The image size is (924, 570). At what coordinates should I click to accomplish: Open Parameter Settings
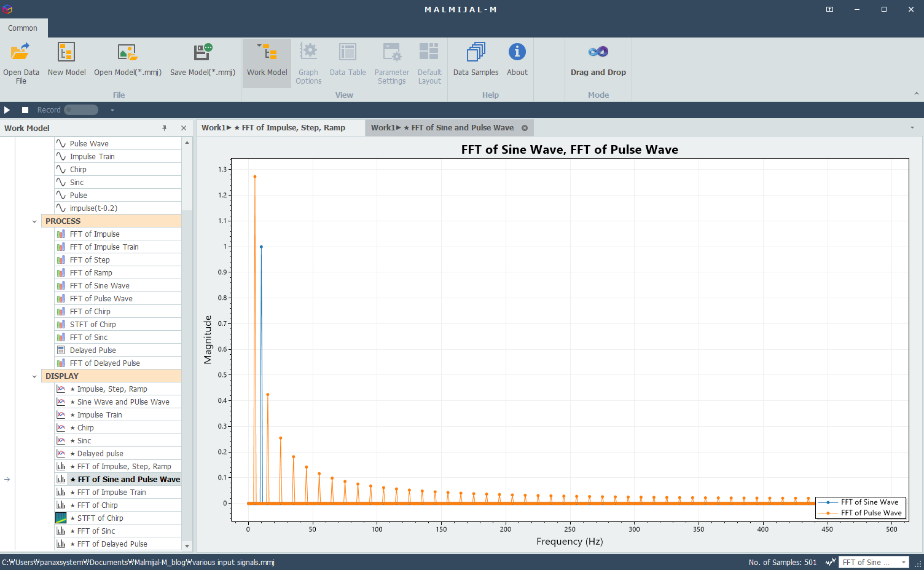pos(392,63)
